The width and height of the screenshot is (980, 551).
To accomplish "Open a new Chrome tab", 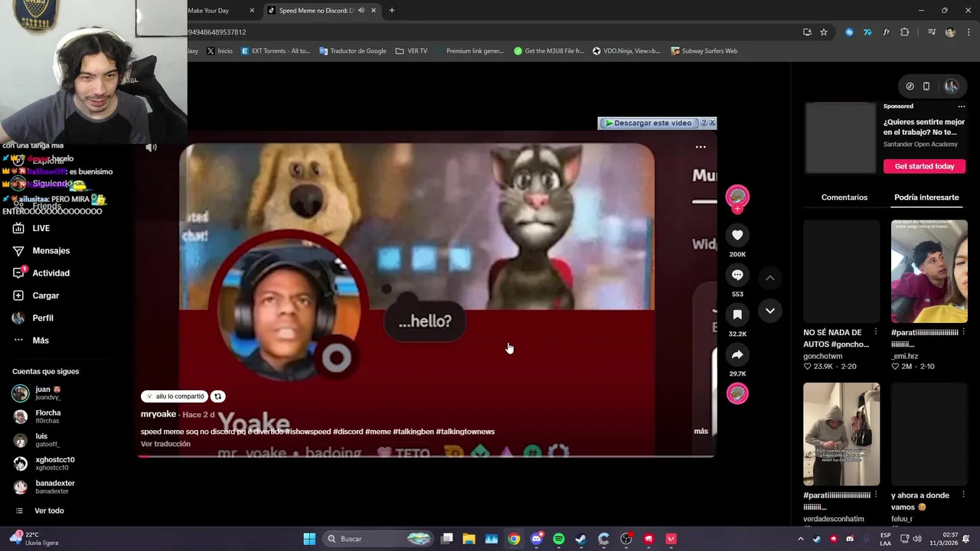I will [x=392, y=11].
